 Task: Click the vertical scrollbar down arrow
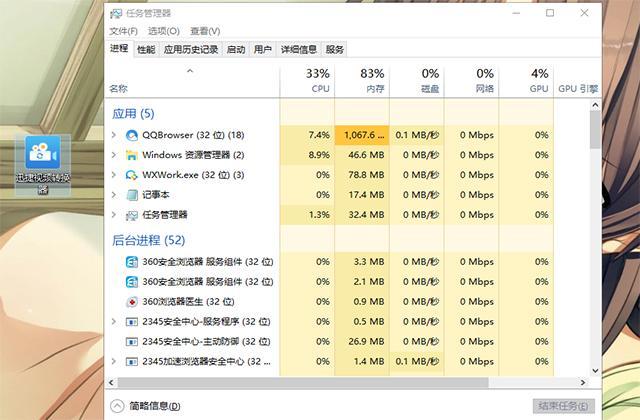[596, 371]
